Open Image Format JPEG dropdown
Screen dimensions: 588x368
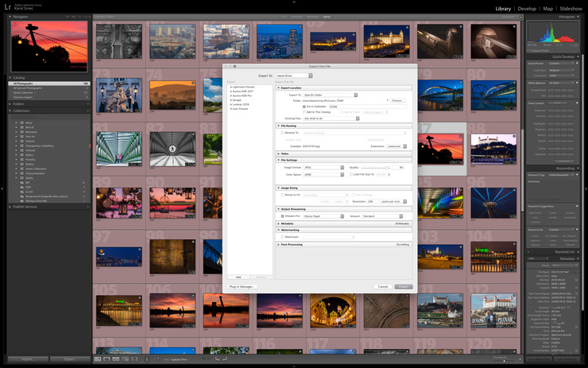(323, 167)
